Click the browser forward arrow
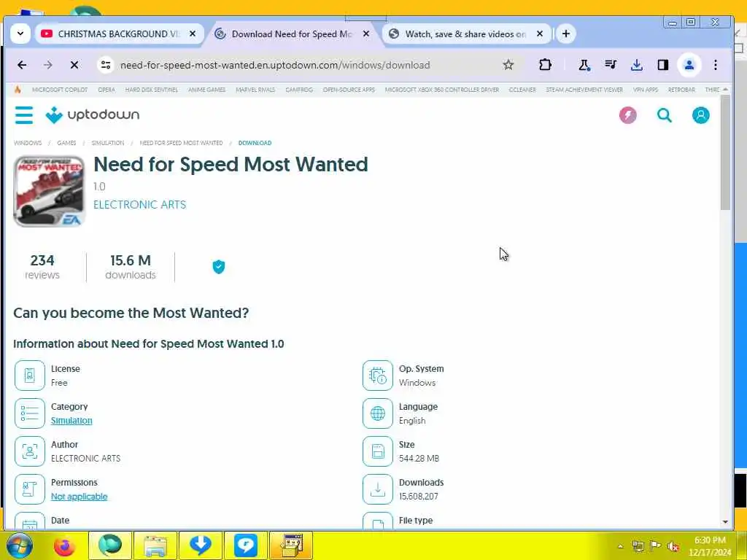Screen dimensions: 747x560 (x=47, y=65)
